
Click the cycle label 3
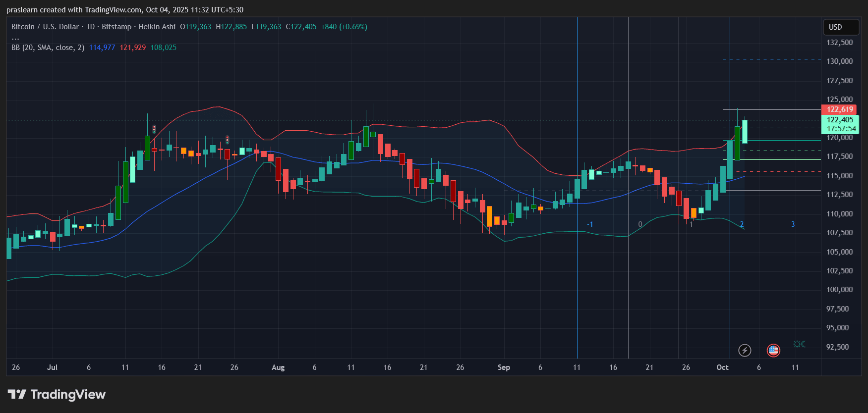(793, 224)
